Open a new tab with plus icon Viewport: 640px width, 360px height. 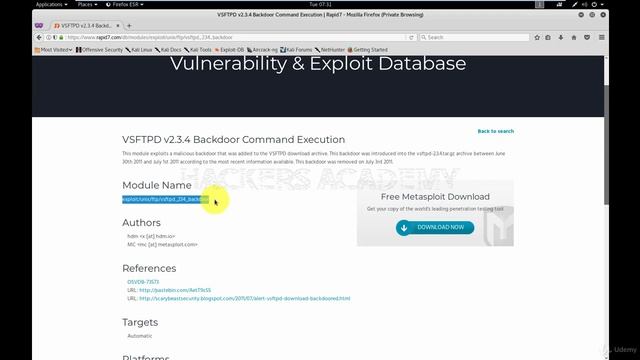tap(129, 26)
